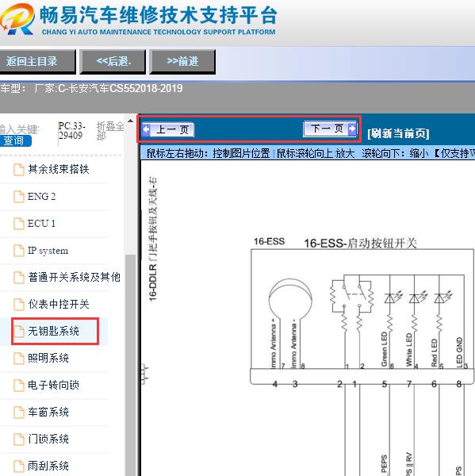Click the document icon beside 照明系统

(x=19, y=359)
